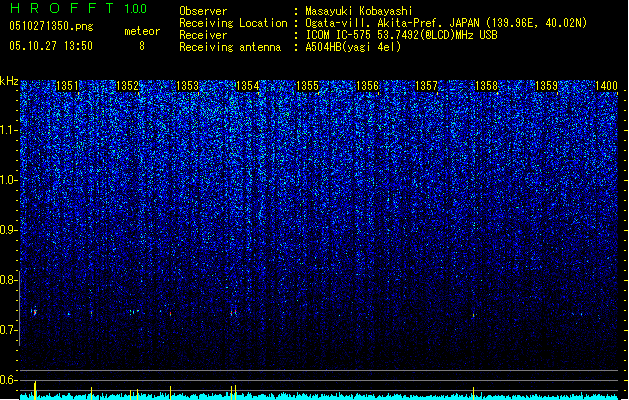Click the HROFFT title text
This screenshot has height=400, width=629.
pos(62,8)
